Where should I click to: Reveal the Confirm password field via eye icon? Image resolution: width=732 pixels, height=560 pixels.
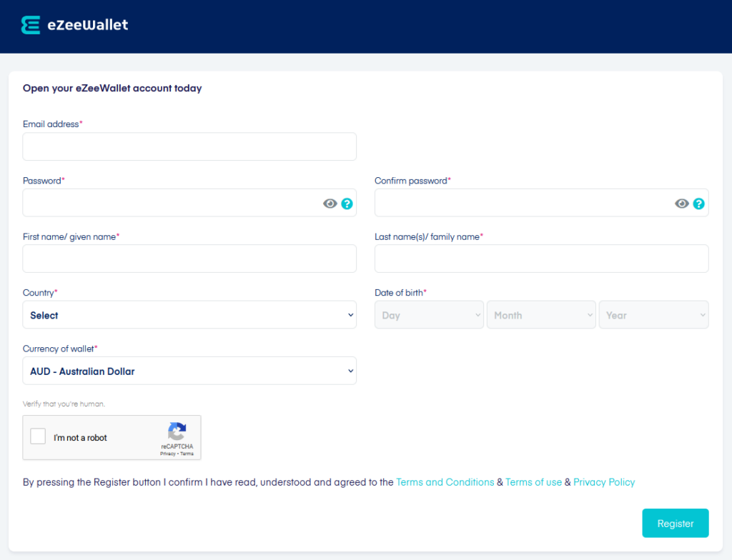tap(681, 204)
